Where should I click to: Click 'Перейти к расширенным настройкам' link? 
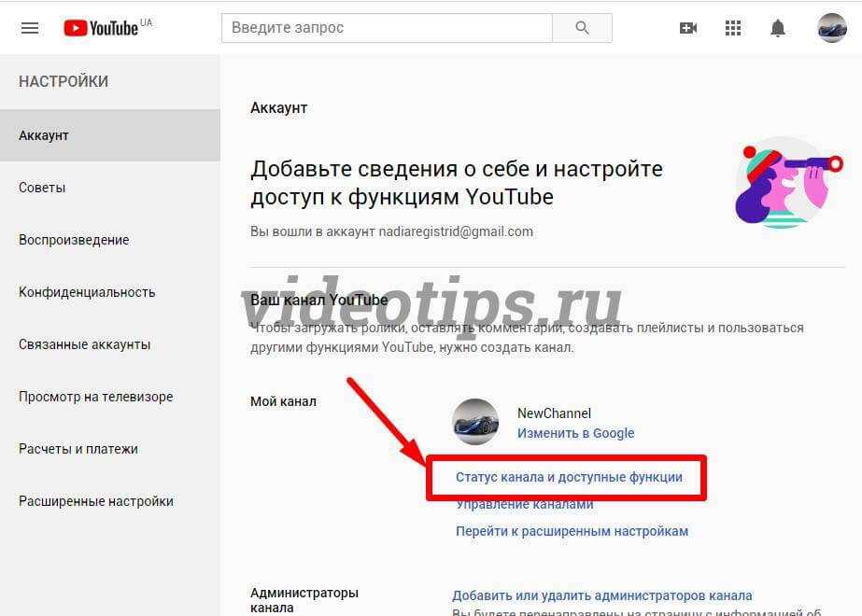(x=572, y=531)
